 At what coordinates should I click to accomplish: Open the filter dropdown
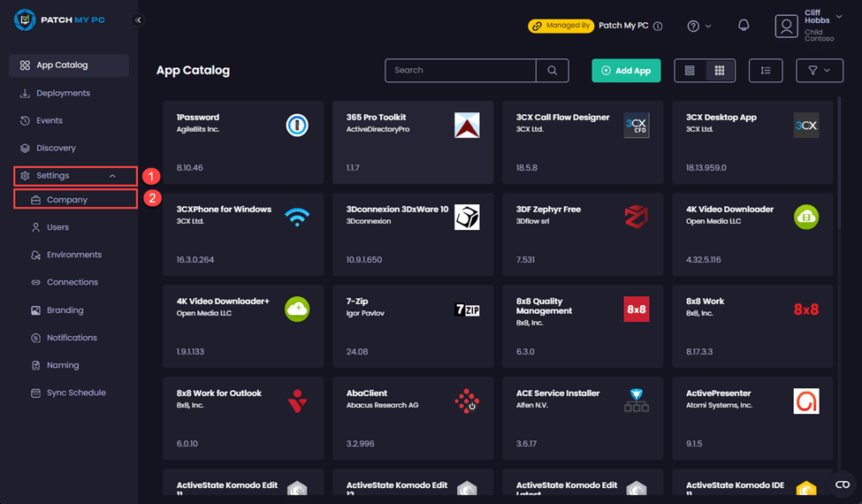(819, 71)
